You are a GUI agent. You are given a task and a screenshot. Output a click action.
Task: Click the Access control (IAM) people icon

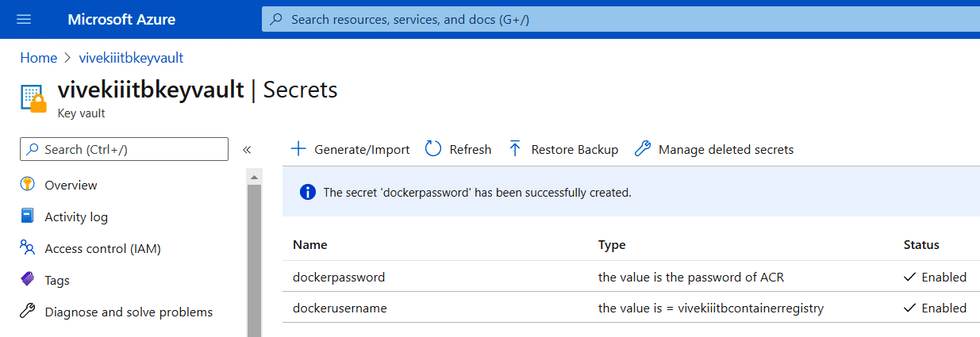click(x=28, y=248)
